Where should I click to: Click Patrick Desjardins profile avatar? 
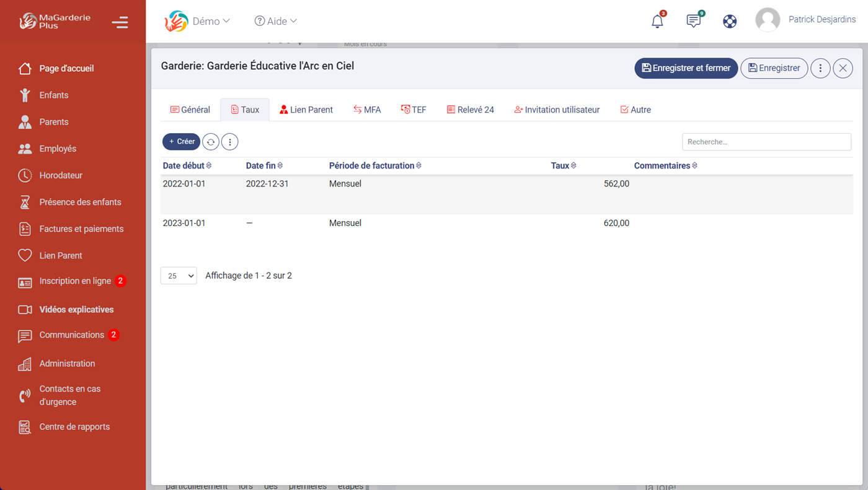768,20
